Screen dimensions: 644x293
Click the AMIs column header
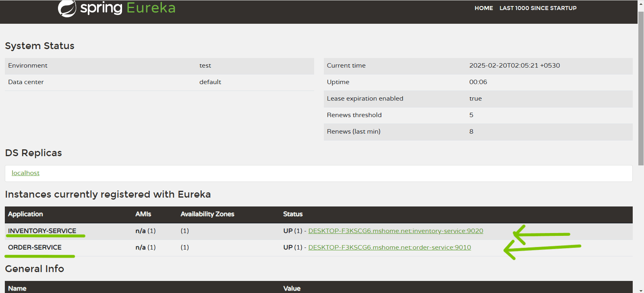pos(143,214)
